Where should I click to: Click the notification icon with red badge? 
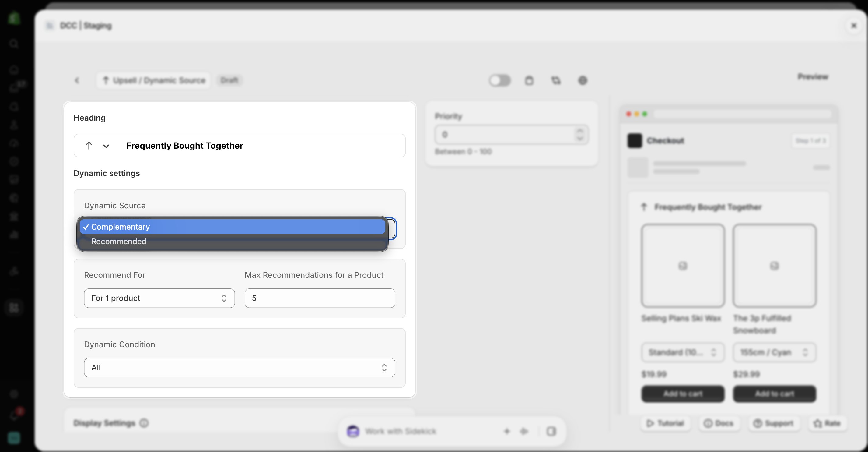pos(16,415)
